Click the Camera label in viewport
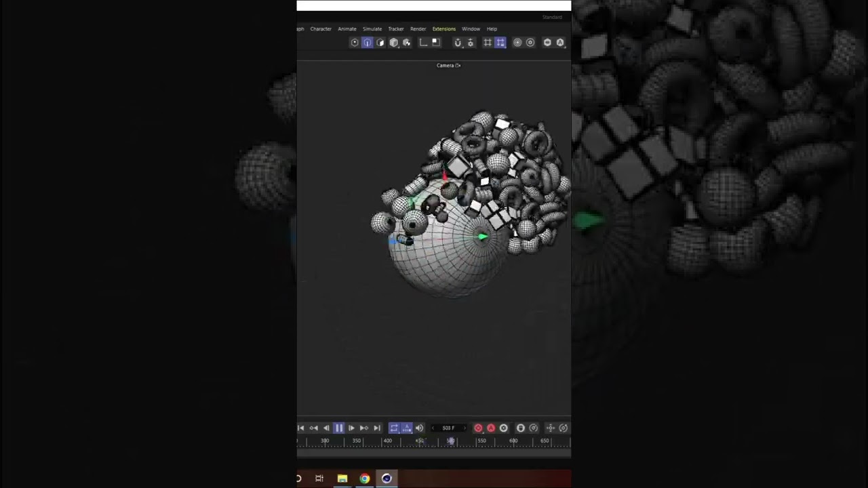 pos(448,66)
